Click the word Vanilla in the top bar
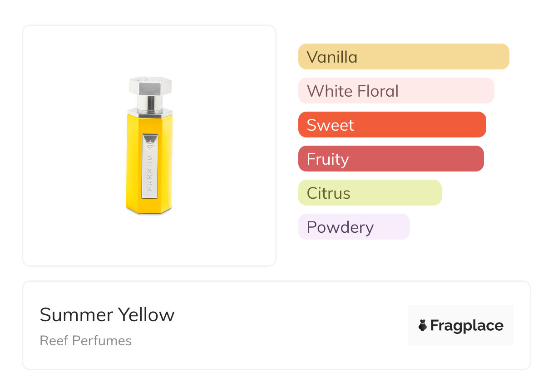 [x=332, y=57]
